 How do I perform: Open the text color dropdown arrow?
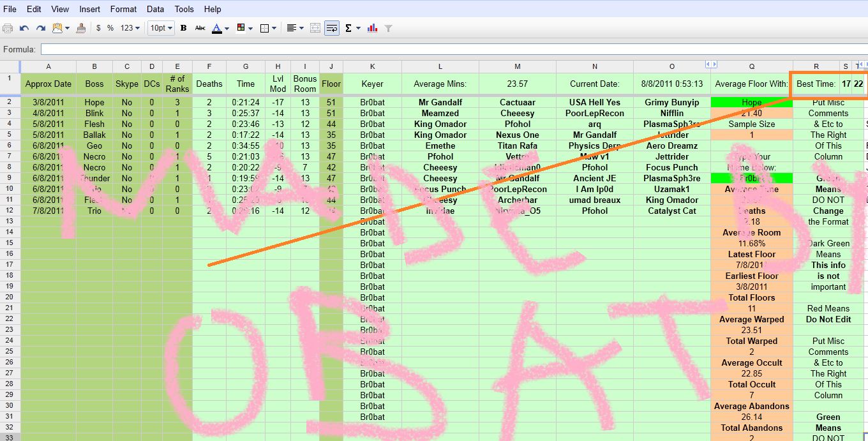[227, 28]
